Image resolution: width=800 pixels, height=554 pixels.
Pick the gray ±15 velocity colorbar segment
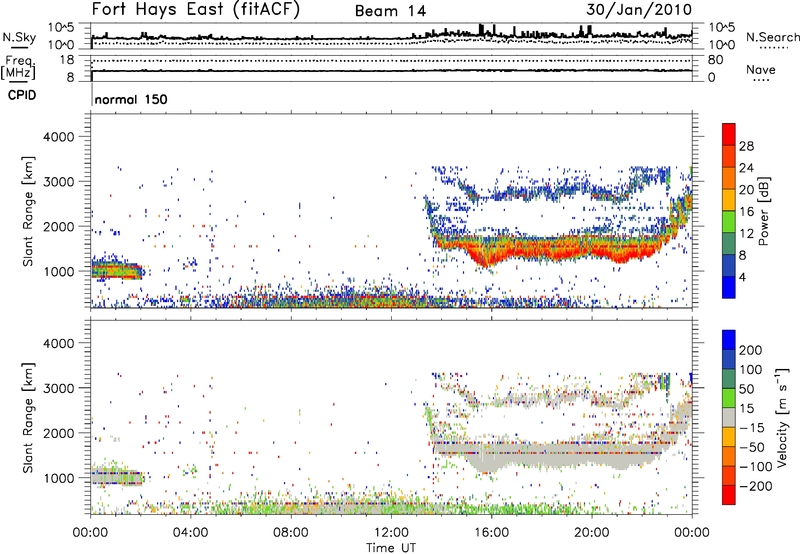729,417
